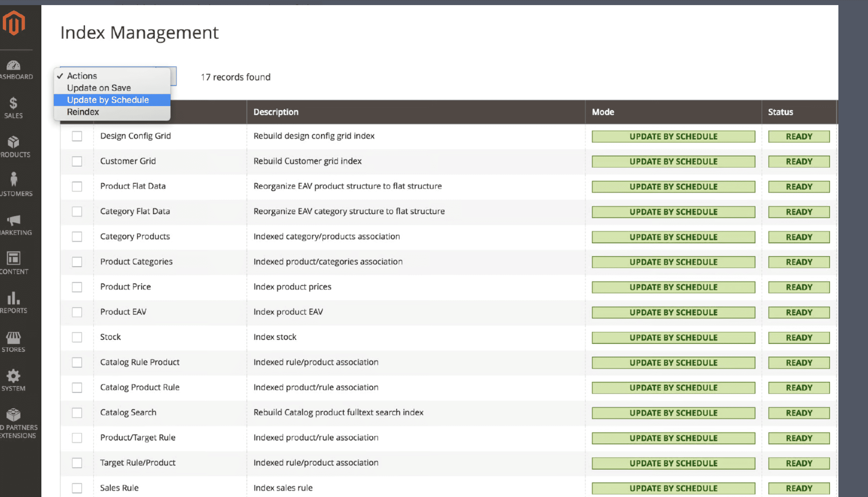Click Ready status for Catalog Search
Image resolution: width=868 pixels, height=497 pixels.
pyautogui.click(x=799, y=413)
